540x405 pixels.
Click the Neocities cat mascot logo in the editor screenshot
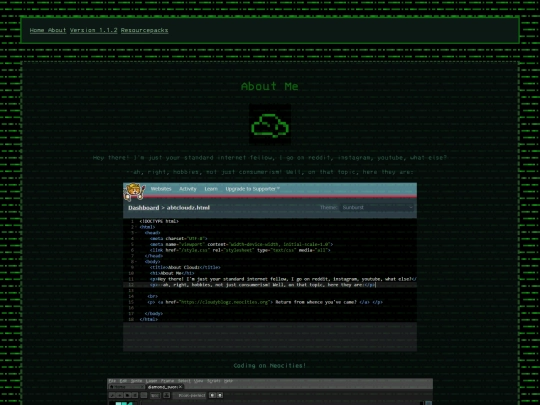click(134, 191)
